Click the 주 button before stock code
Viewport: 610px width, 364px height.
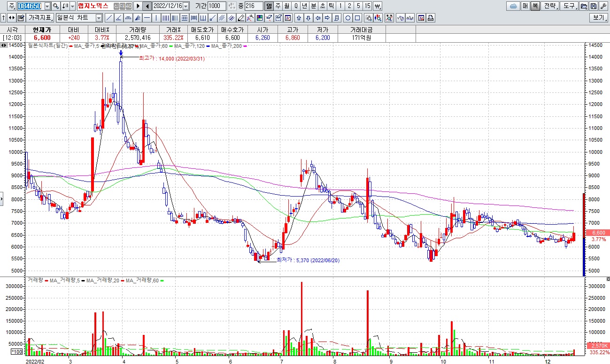pyautogui.click(x=11, y=6)
